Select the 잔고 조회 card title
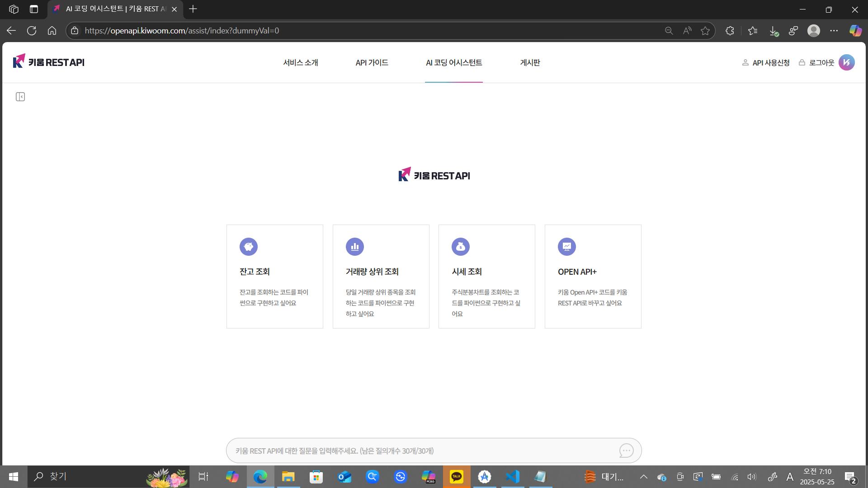This screenshot has width=868, height=488. click(255, 272)
